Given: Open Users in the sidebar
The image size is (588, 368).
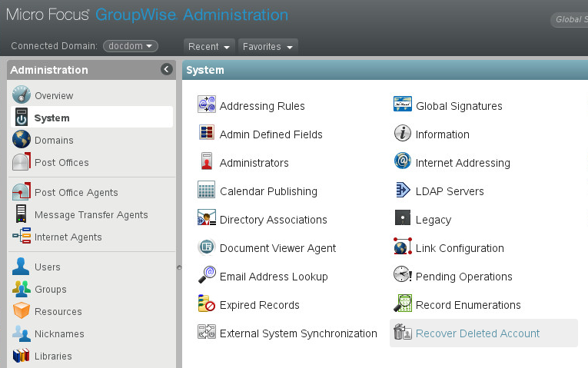Looking at the screenshot, I should click(x=48, y=267).
